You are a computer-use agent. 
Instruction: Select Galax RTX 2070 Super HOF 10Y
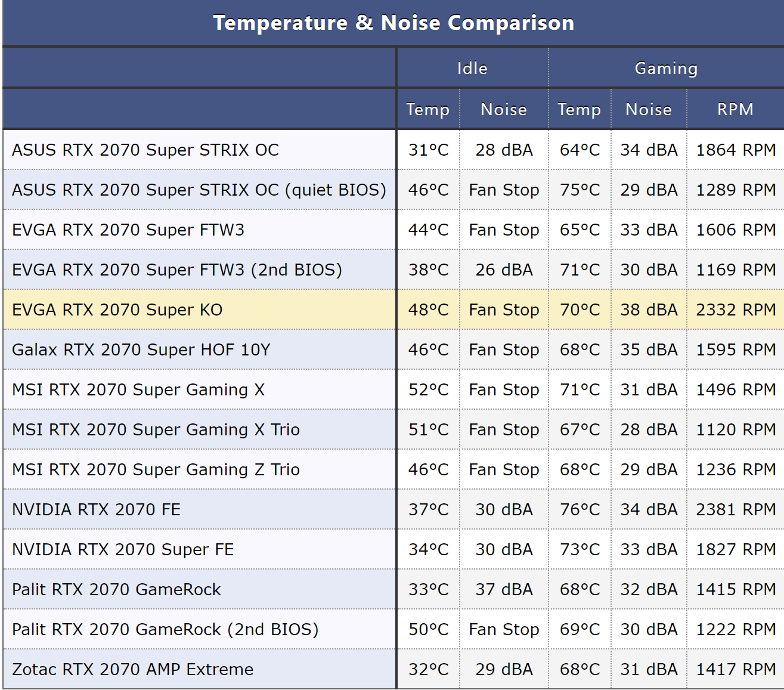(x=141, y=349)
